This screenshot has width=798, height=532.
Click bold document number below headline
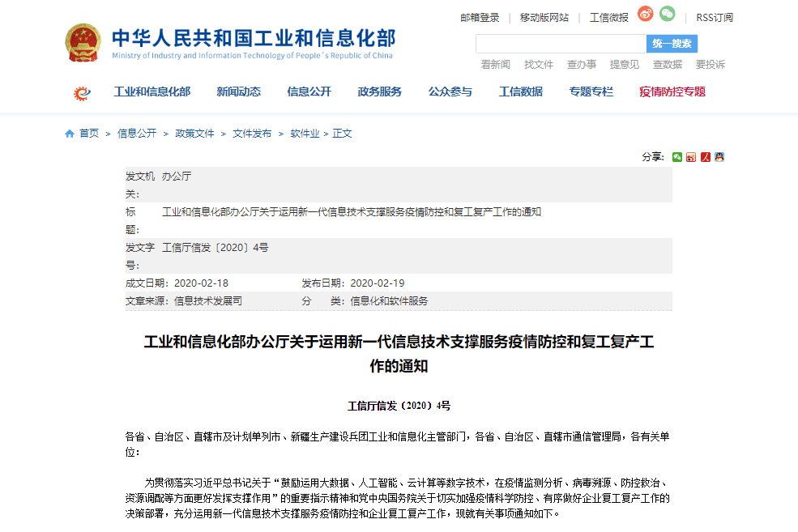pos(399,406)
